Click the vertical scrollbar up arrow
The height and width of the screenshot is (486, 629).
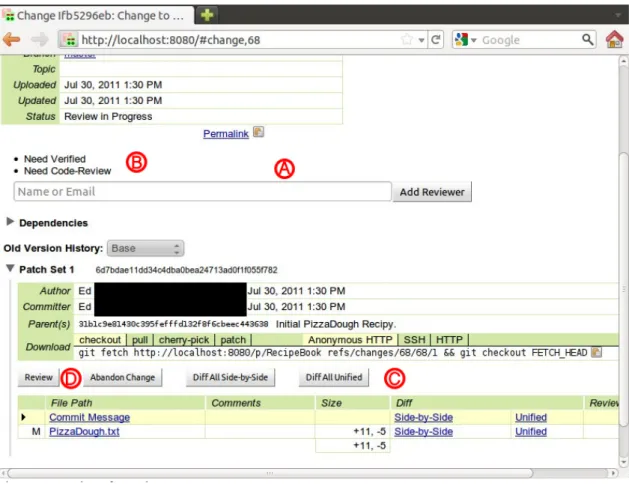(623, 61)
